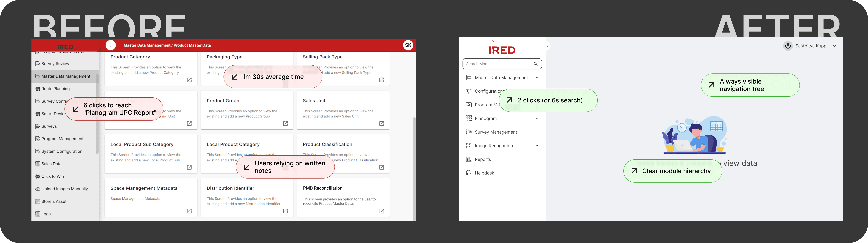The height and width of the screenshot is (243, 868).
Task: Expand the Survey Management chevron
Action: pos(537,132)
